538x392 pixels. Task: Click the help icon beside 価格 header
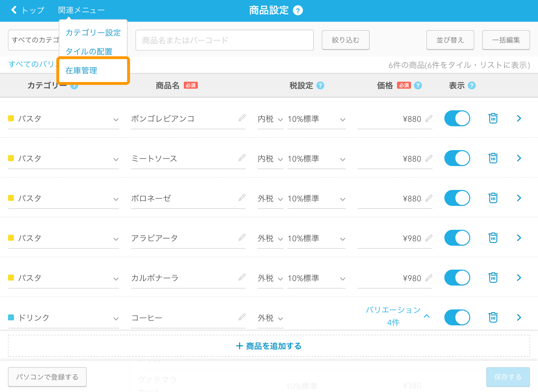(418, 85)
